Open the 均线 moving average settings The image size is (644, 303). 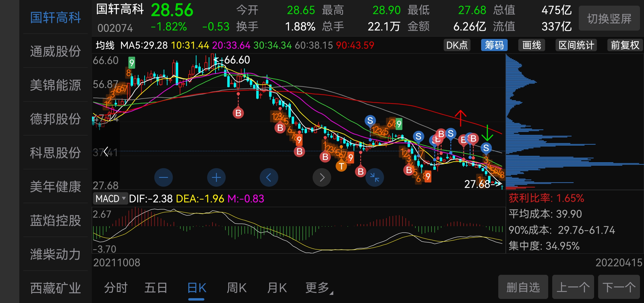click(x=105, y=45)
